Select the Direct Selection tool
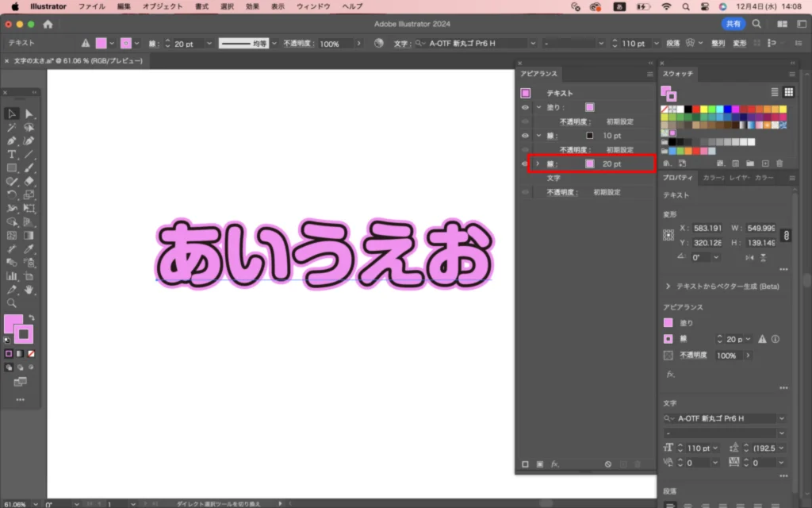 point(29,114)
